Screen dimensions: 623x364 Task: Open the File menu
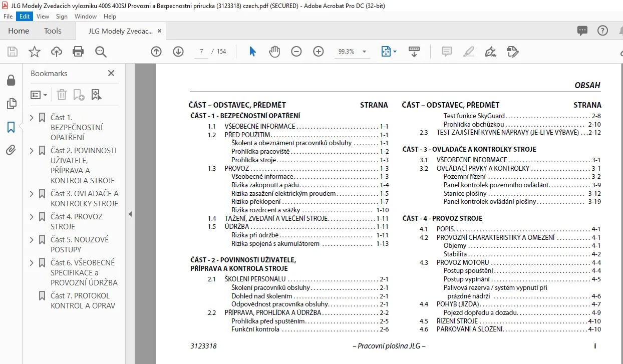tap(8, 16)
